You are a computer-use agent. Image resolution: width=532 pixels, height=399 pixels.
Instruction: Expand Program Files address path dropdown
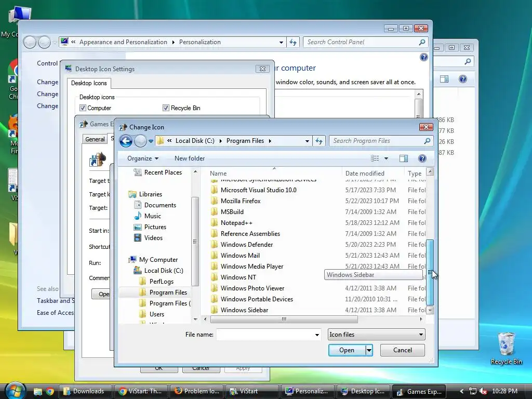(307, 141)
